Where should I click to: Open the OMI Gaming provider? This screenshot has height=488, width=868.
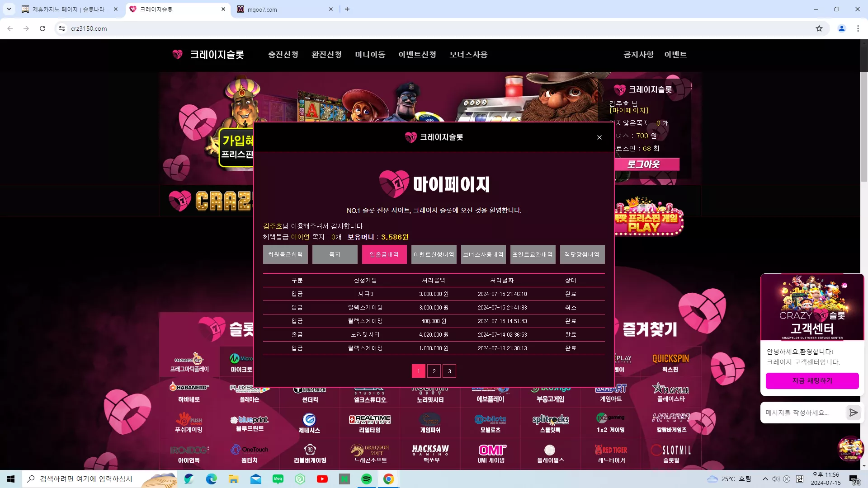491,454
